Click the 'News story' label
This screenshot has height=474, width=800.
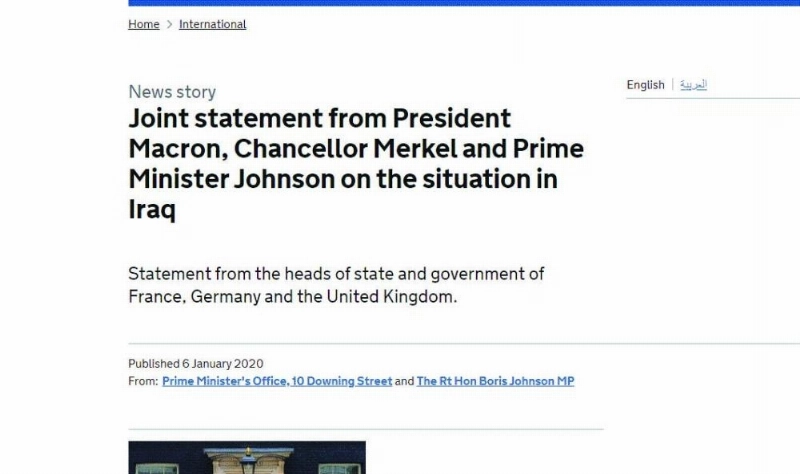pos(172,92)
